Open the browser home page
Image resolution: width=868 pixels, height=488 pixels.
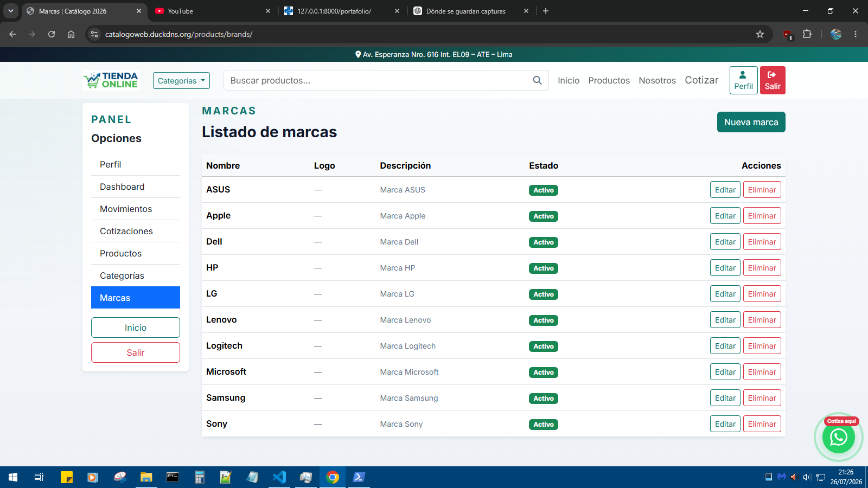click(x=71, y=34)
